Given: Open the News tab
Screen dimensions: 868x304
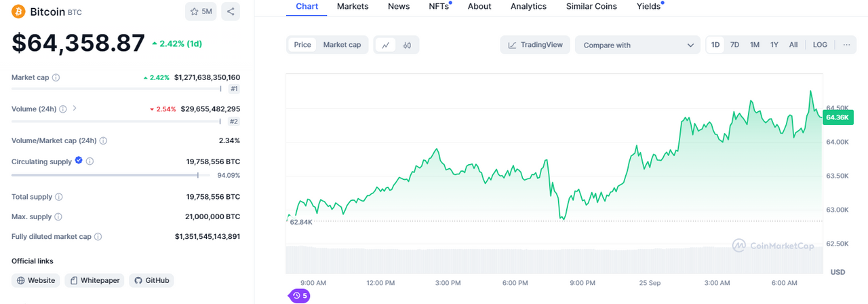Looking at the screenshot, I should pyautogui.click(x=399, y=6).
